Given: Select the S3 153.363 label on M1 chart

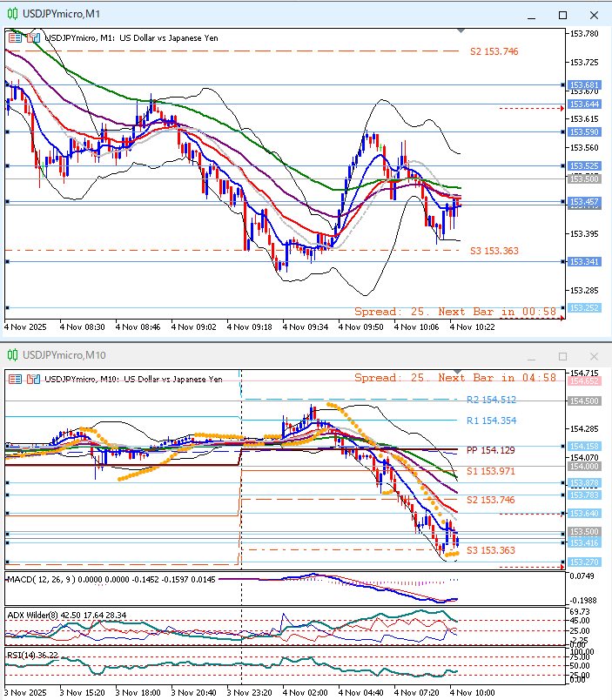Looking at the screenshot, I should point(494,251).
